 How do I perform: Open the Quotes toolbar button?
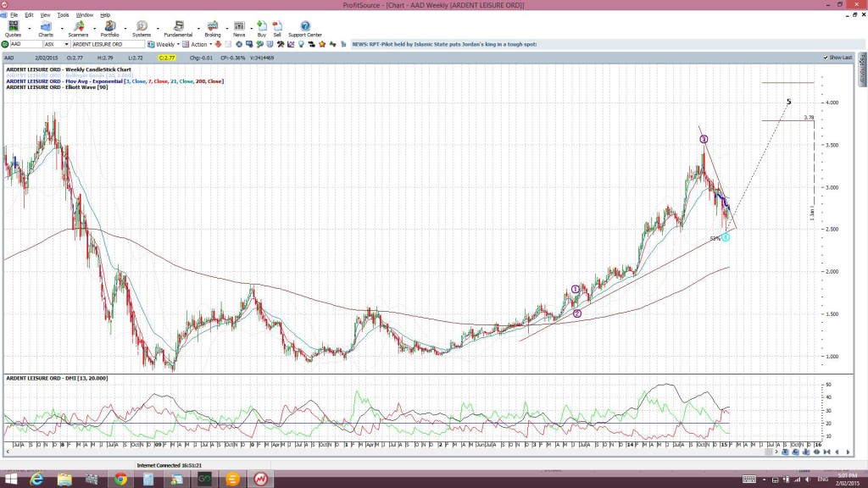(x=14, y=29)
